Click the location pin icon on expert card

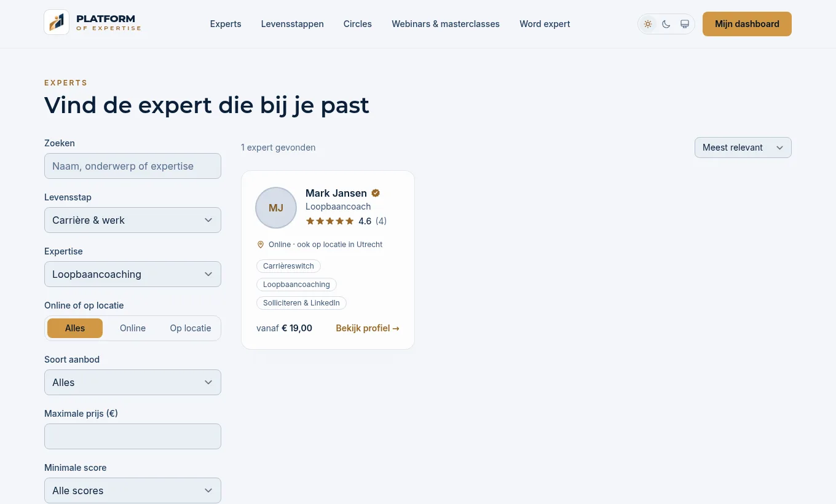click(261, 245)
